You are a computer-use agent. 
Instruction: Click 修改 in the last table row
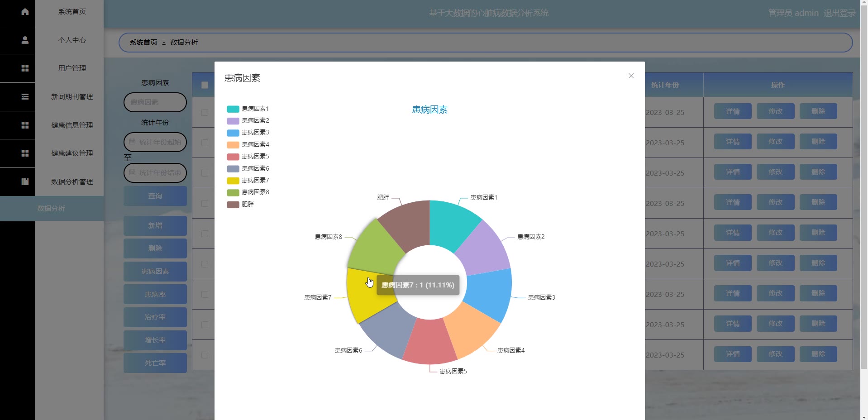click(775, 354)
